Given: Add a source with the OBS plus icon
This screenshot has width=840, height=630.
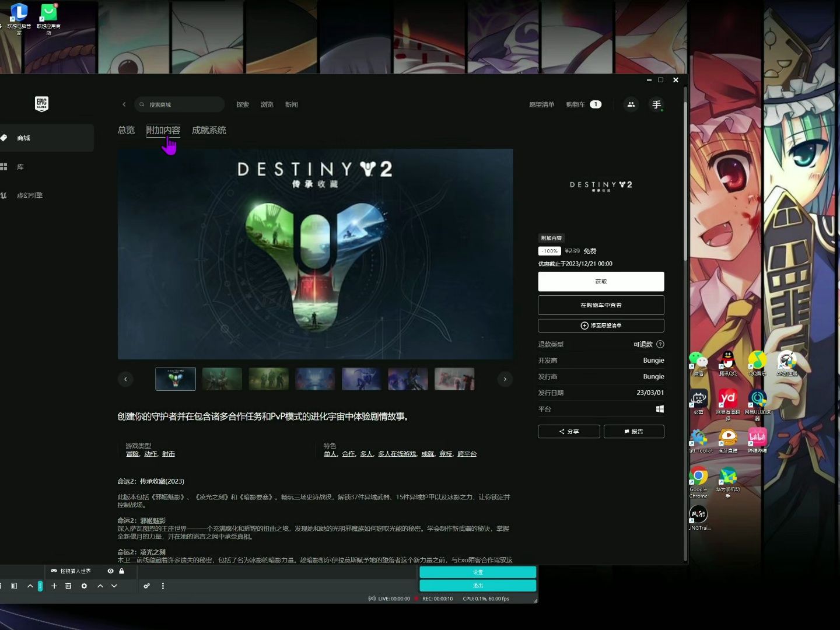Looking at the screenshot, I should (54, 586).
